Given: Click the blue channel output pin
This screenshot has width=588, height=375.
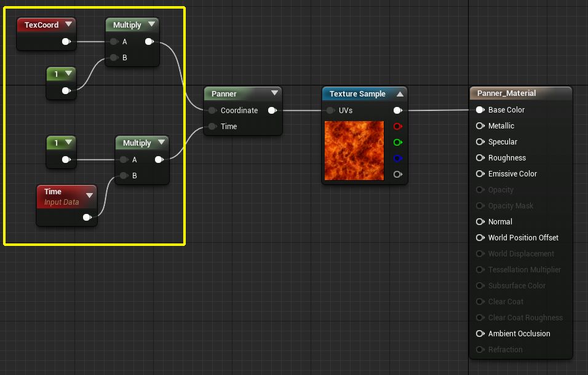Looking at the screenshot, I should (x=397, y=159).
